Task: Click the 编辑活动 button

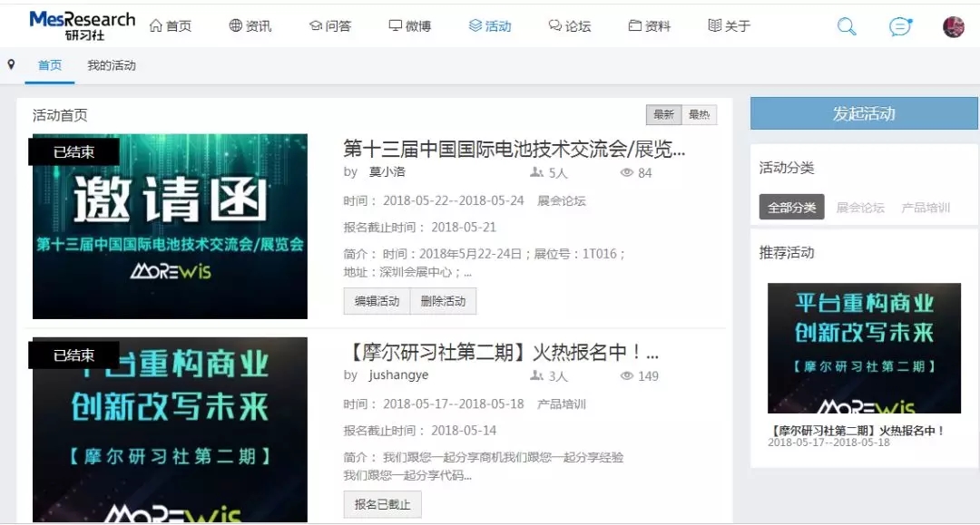Action: point(377,301)
